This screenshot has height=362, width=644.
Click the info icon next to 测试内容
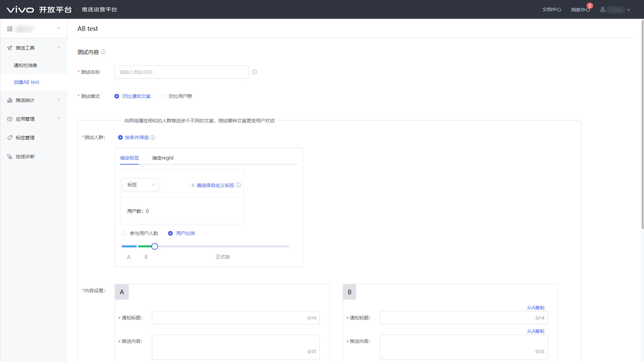click(103, 52)
